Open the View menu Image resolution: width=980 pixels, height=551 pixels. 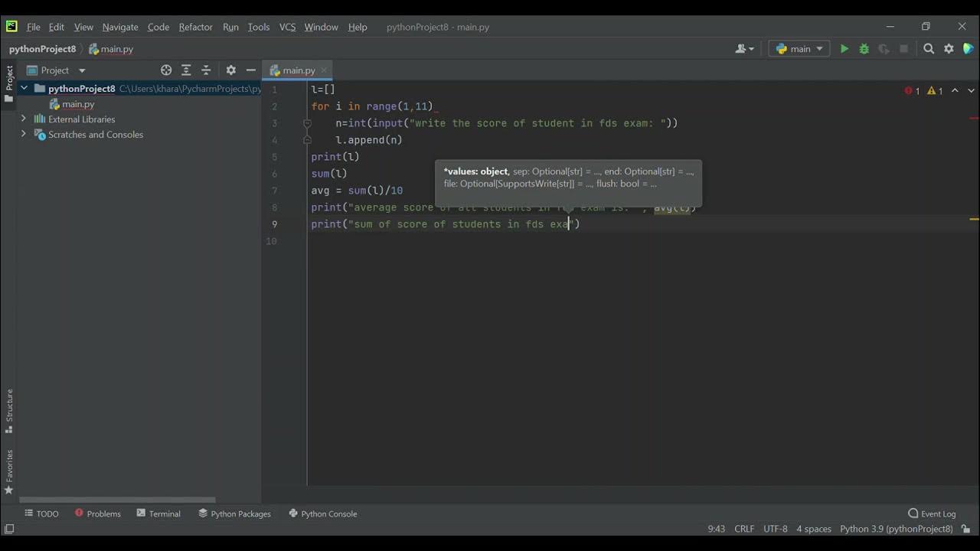83,27
